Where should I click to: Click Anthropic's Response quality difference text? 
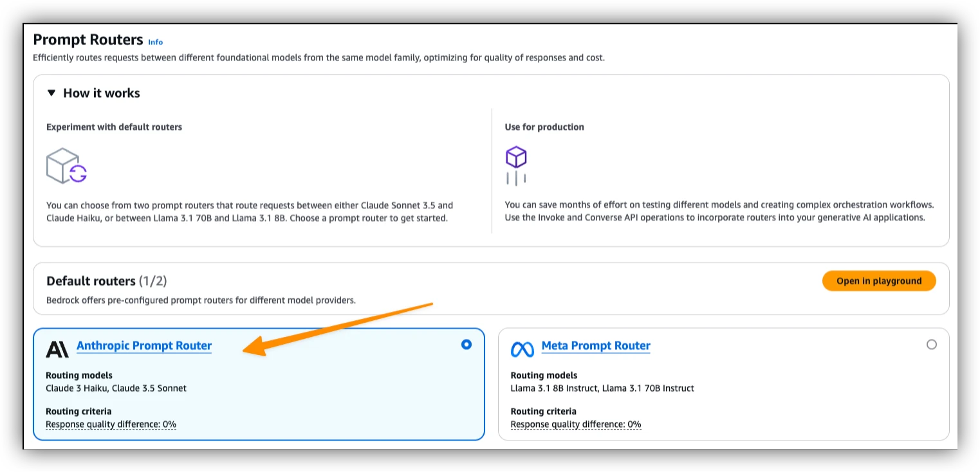(111, 424)
